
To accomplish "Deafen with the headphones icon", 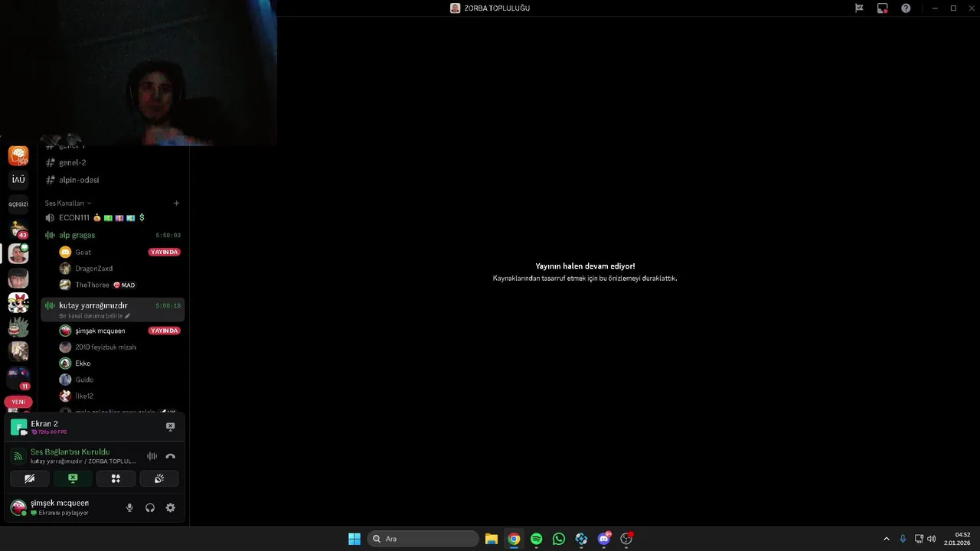I will [150, 507].
